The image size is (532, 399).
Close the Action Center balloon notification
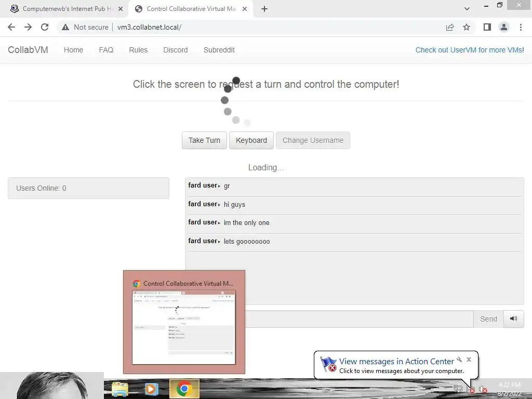469,360
